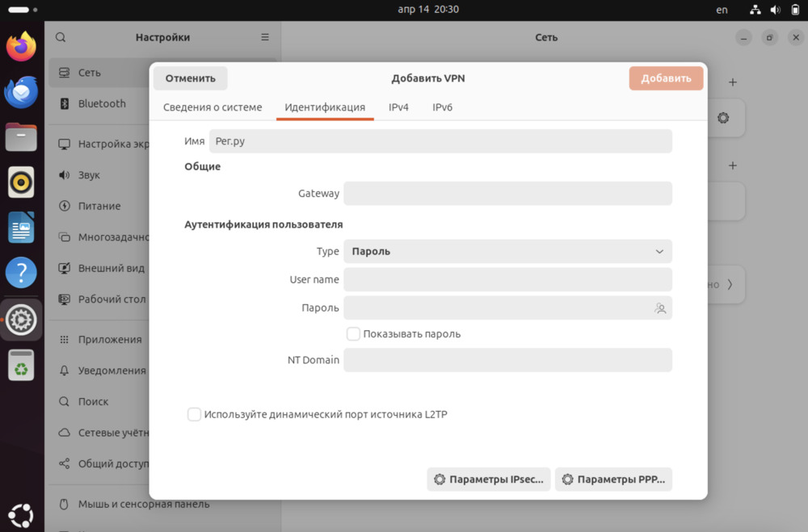The image size is (808, 532).
Task: Open the keyboard layout en menu
Action: [722, 10]
